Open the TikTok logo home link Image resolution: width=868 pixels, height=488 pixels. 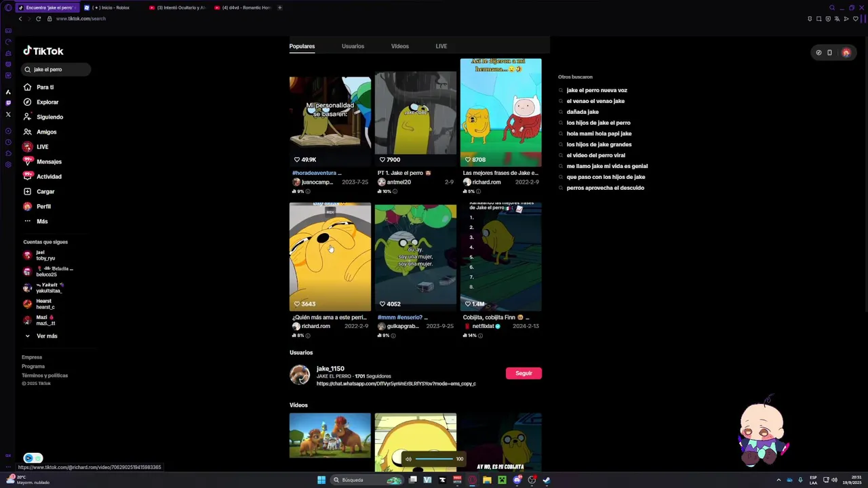pyautogui.click(x=43, y=51)
